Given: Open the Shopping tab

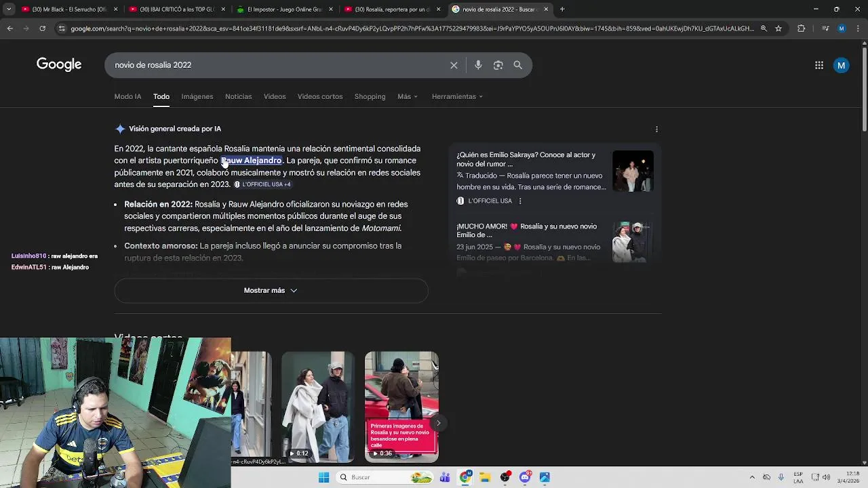Looking at the screenshot, I should coord(370,96).
